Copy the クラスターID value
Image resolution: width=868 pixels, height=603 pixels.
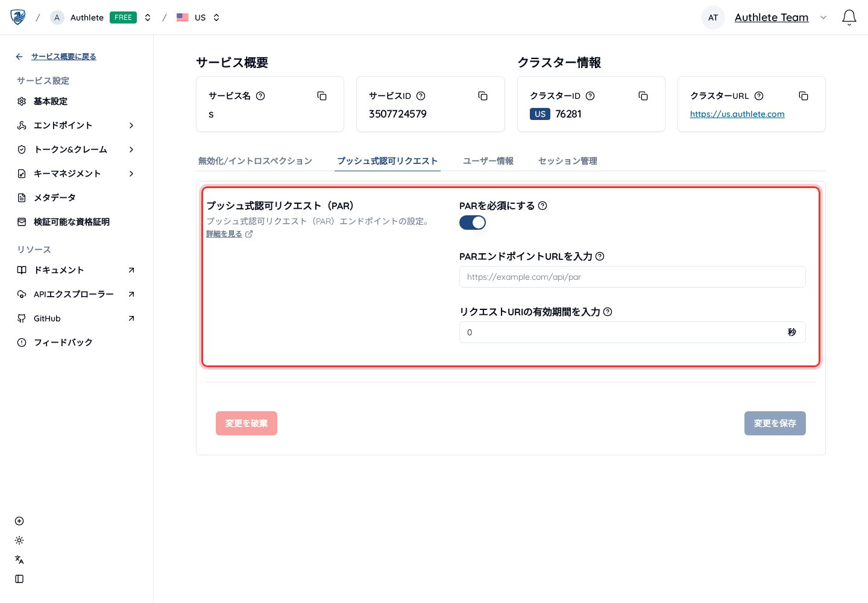point(643,96)
